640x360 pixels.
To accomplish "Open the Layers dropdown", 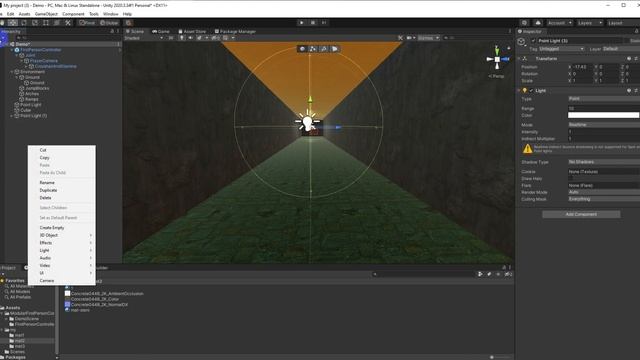I will pos(589,23).
